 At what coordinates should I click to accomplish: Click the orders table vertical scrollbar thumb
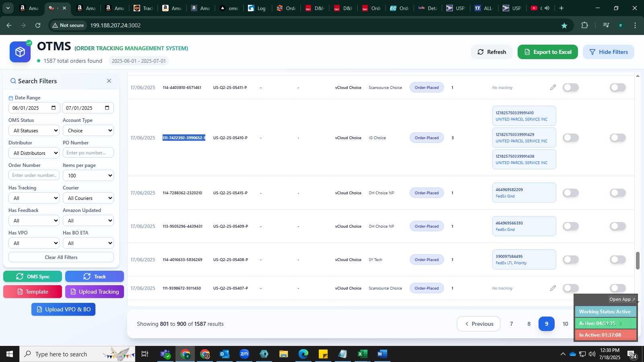(638, 261)
